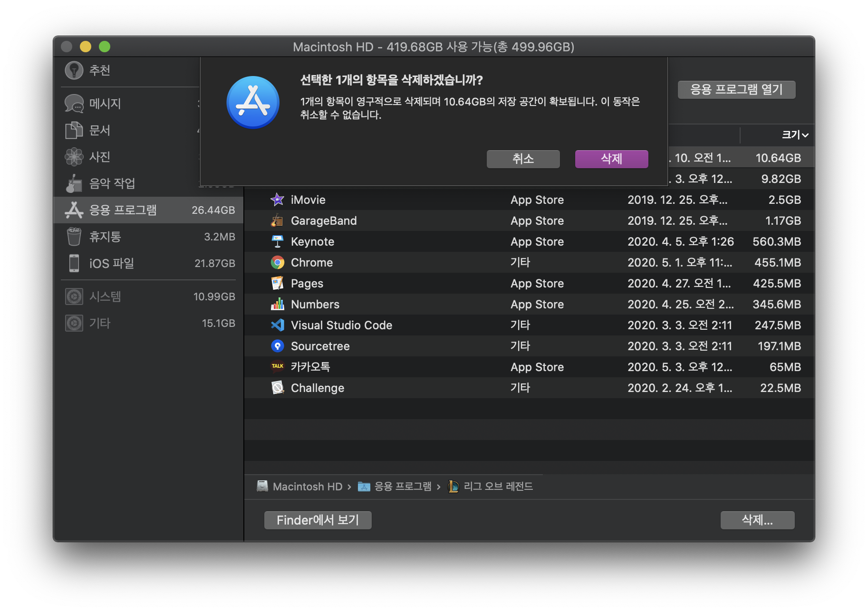Click Challenge's 22.5MB size
Viewport: 868px width, 612px height.
(781, 388)
